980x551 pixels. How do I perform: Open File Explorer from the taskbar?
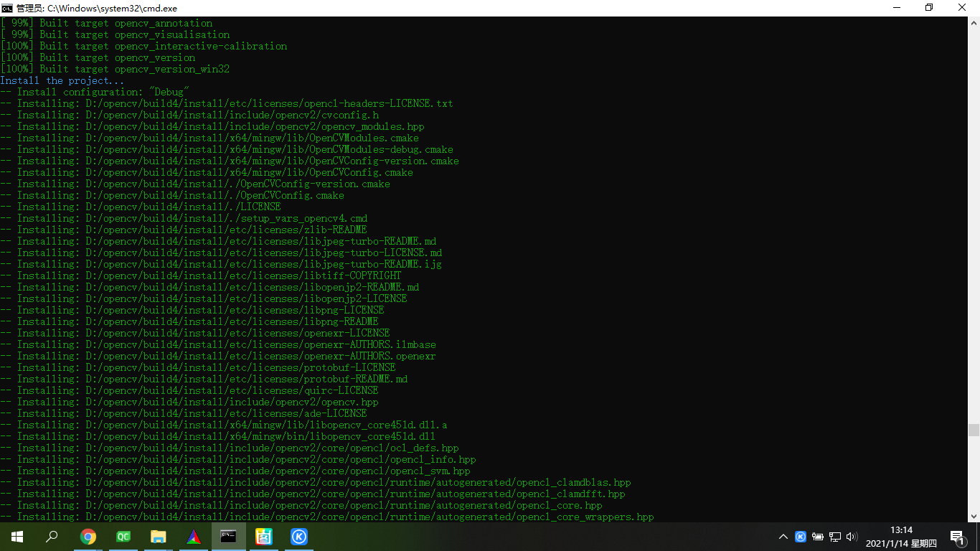159,537
